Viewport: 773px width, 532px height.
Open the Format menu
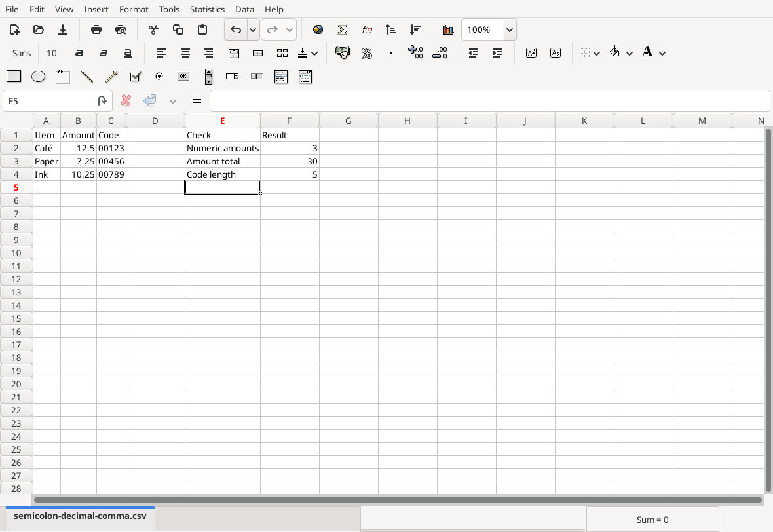134,9
